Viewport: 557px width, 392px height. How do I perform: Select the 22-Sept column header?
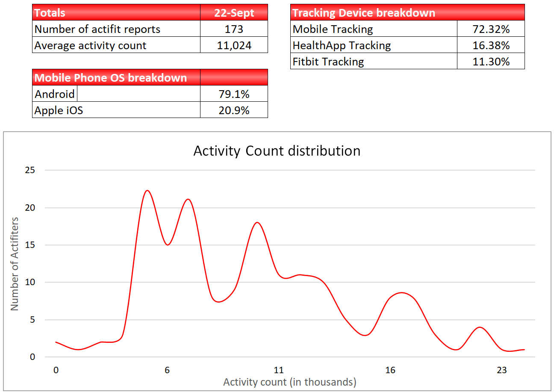234,12
